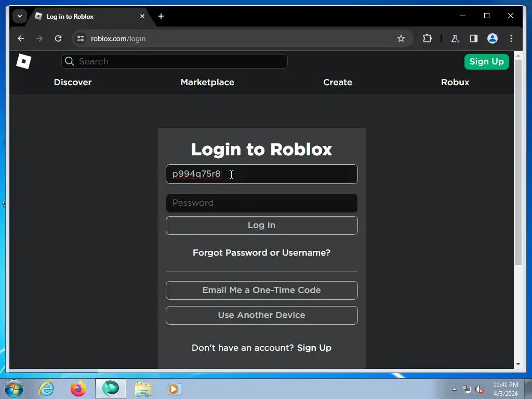Toggle the browser side panel icon

[474, 38]
